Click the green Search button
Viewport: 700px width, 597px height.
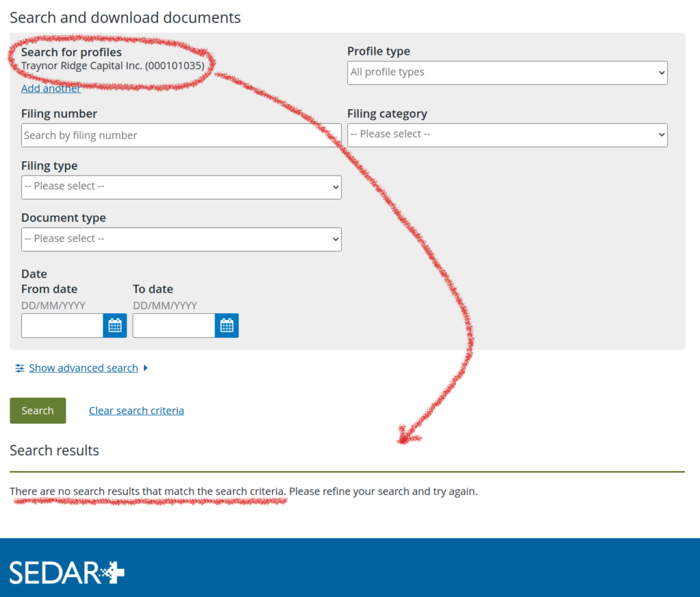(38, 410)
